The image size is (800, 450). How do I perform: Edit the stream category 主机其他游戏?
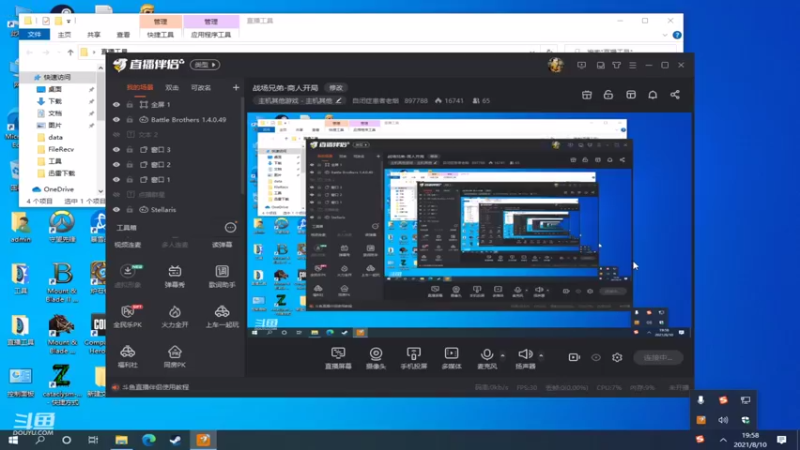(300, 101)
